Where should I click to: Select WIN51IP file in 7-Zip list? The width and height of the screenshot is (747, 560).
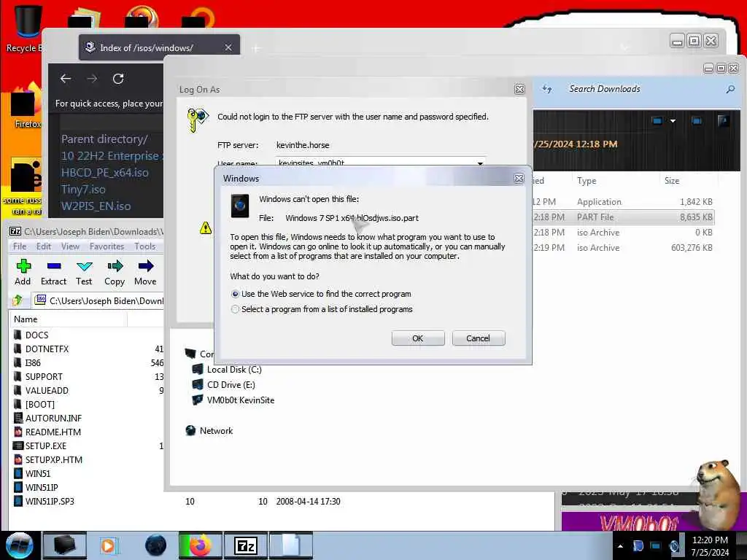pyautogui.click(x=42, y=487)
